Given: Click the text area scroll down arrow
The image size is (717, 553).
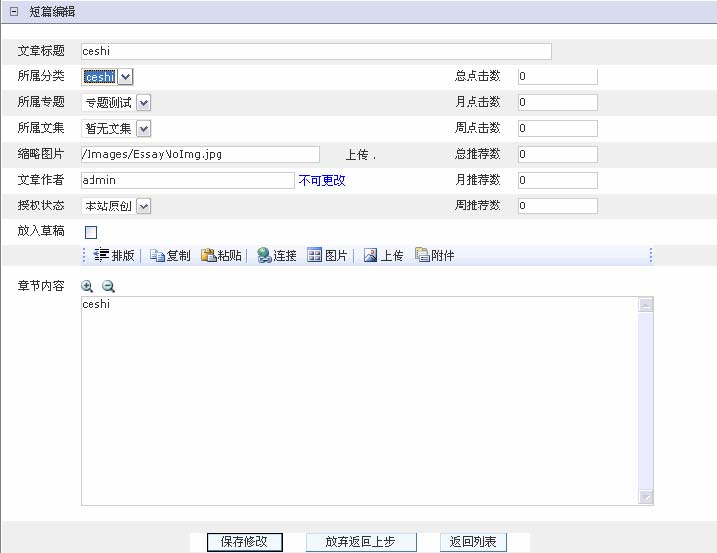Looking at the screenshot, I should (646, 497).
